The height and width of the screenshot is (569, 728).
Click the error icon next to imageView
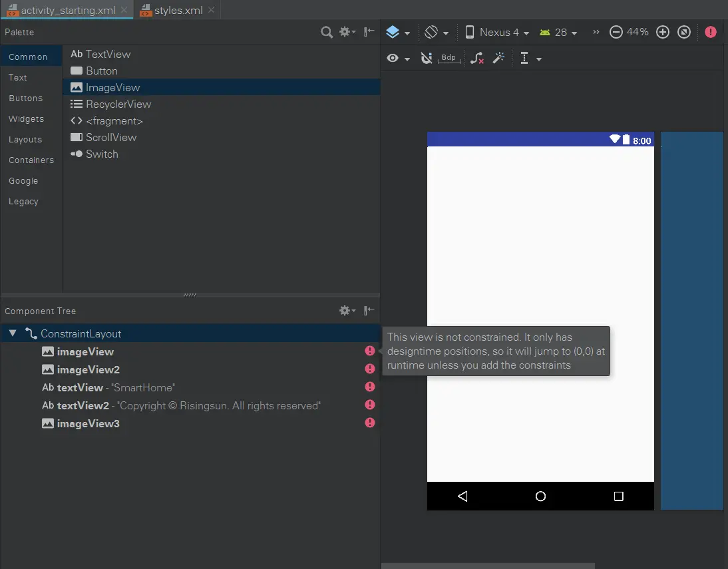pos(369,351)
